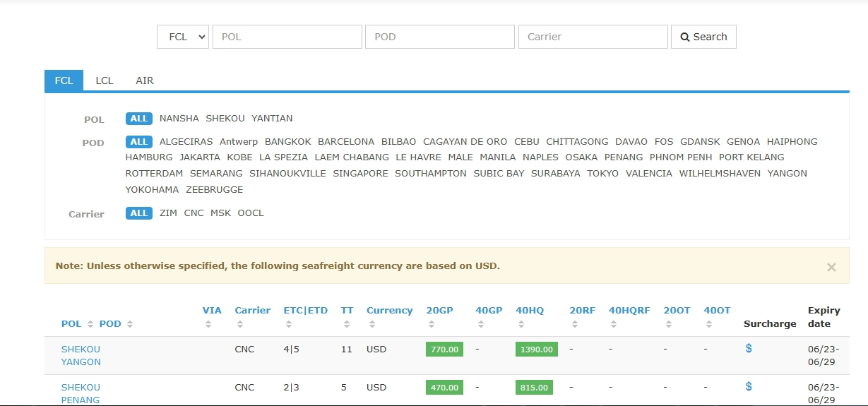Filter POD by ZEEBRUGGE

pyautogui.click(x=214, y=190)
